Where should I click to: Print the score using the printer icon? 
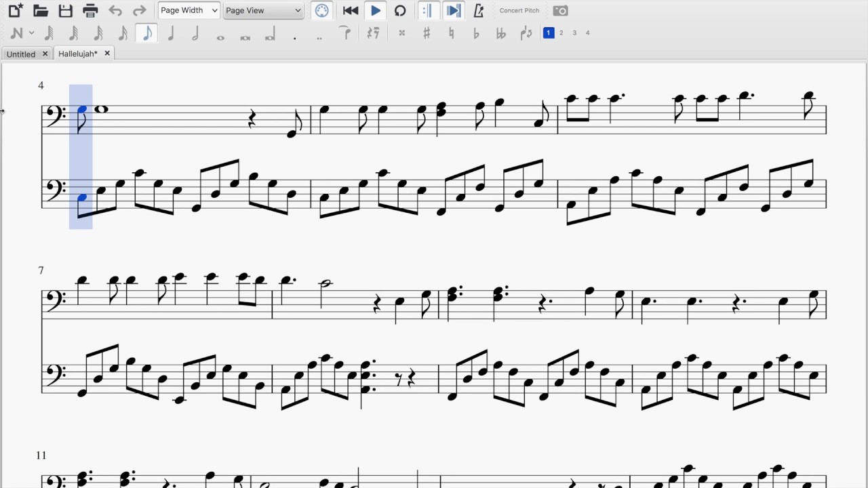(90, 10)
